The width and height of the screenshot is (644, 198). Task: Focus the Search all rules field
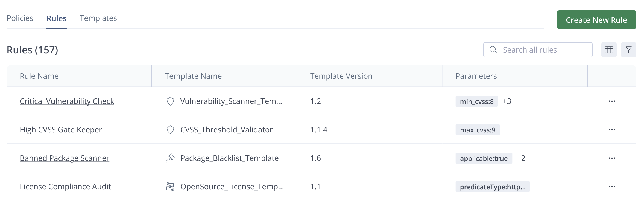click(538, 50)
